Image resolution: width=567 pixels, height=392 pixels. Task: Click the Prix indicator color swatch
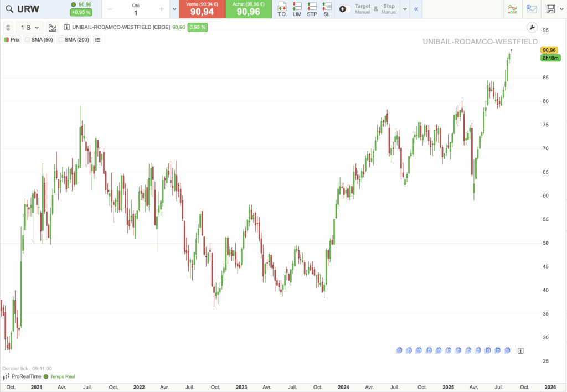(x=7, y=39)
